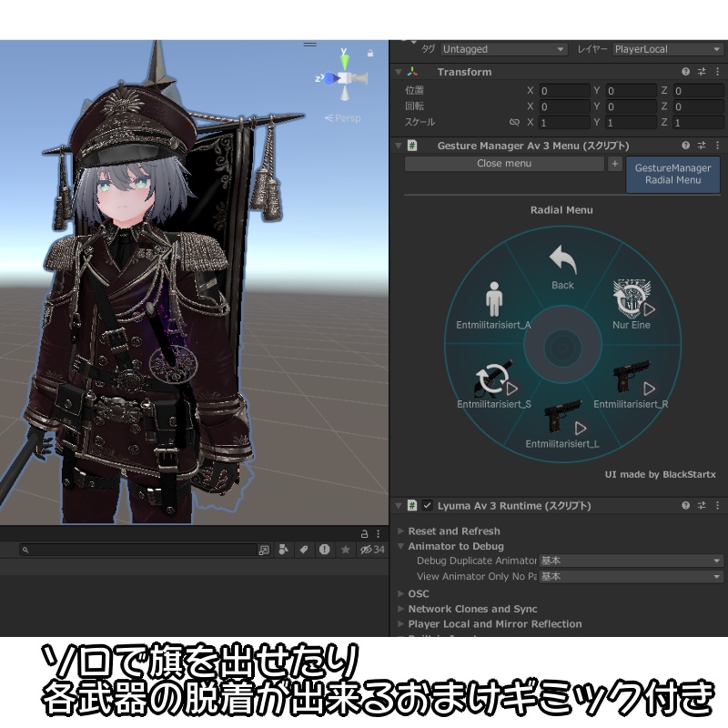Screen dimensions: 728x728
Task: Click the favorites star icon
Action: click(345, 550)
